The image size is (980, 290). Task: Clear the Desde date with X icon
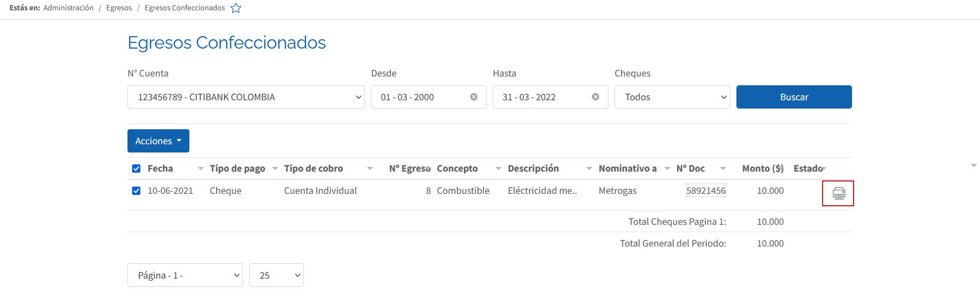coord(474,97)
